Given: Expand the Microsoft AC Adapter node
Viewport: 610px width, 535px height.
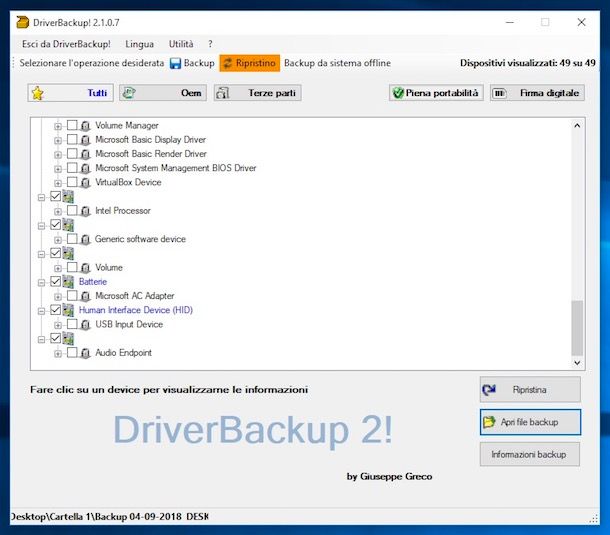Looking at the screenshot, I should (58, 296).
